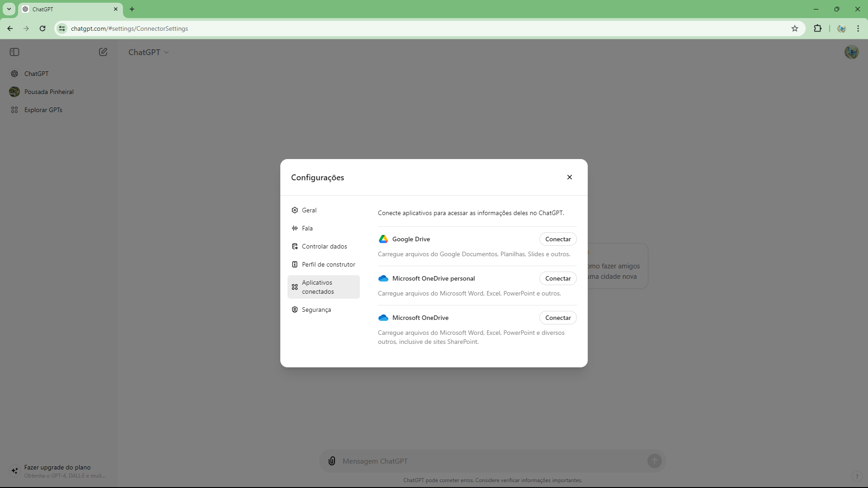Open the user profile avatar menu
The width and height of the screenshot is (868, 488).
point(851,52)
